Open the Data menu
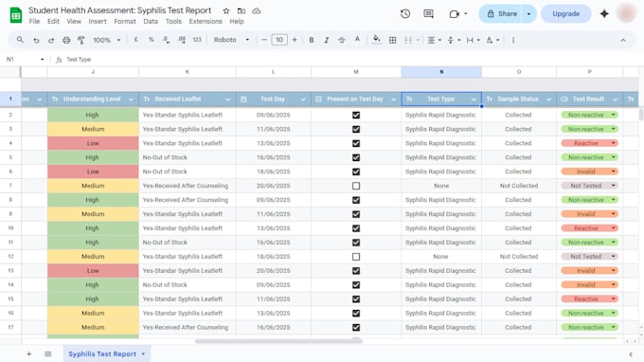The width and height of the screenshot is (644, 362). point(151,22)
